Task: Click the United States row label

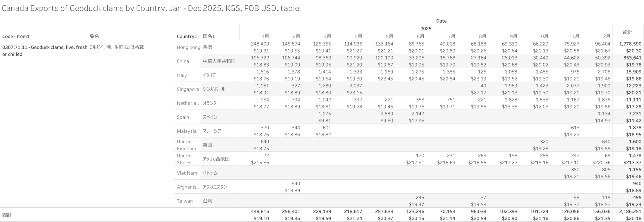Action: click(184, 159)
